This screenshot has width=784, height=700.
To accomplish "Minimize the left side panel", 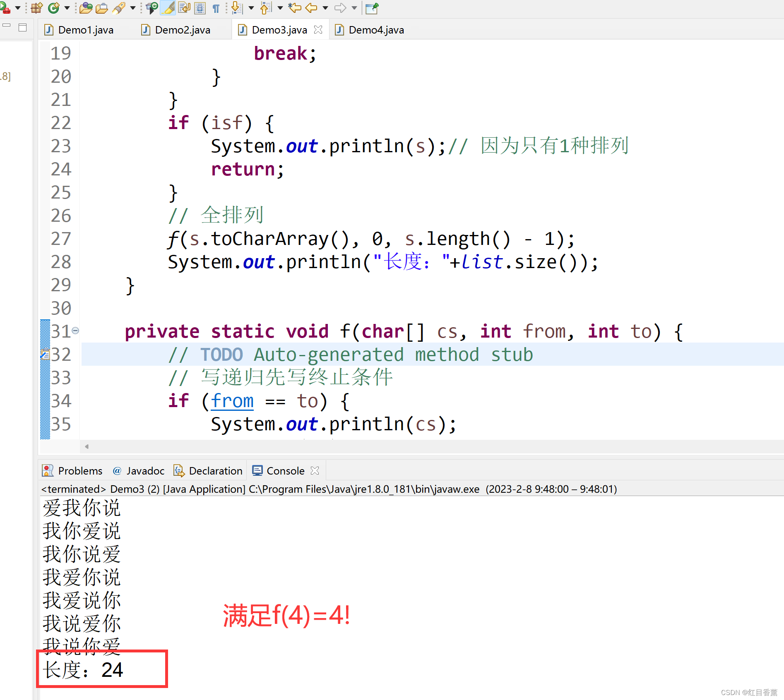I will tap(6, 26).
